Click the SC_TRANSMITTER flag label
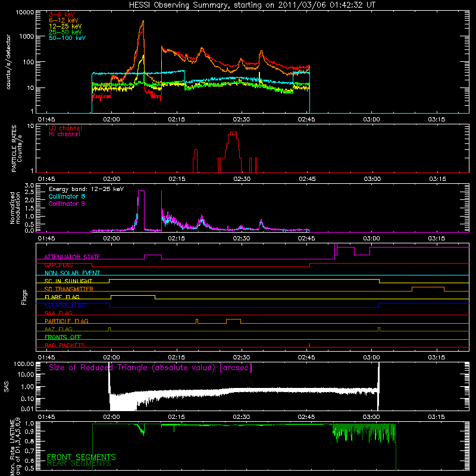This screenshot has height=476, width=476. pos(69,289)
